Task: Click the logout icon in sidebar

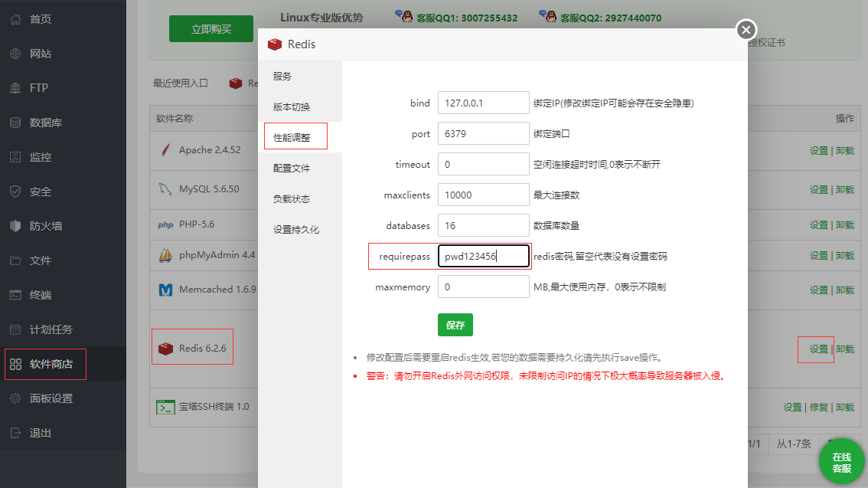Action: [x=15, y=433]
